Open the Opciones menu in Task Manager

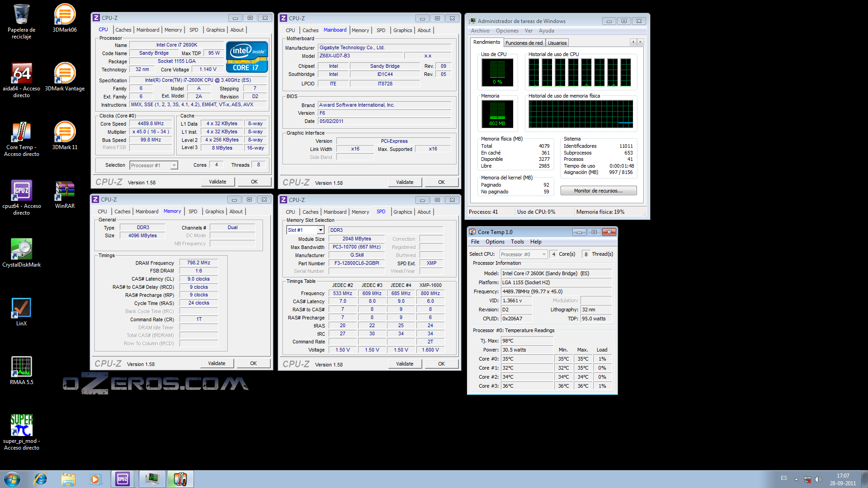(x=507, y=31)
